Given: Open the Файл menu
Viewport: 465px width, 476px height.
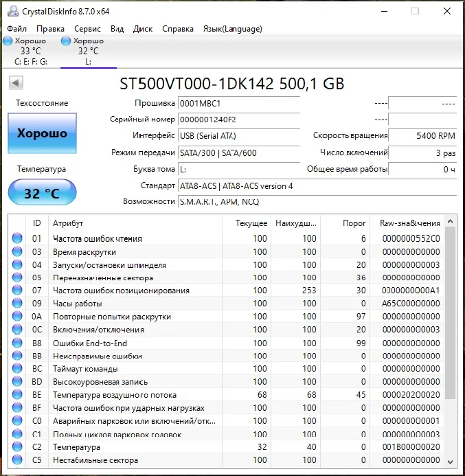Looking at the screenshot, I should 16,29.
